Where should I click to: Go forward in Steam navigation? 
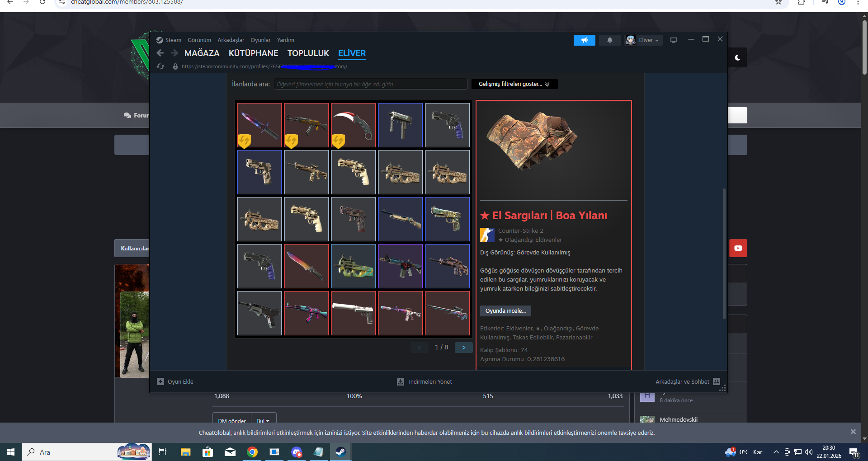click(175, 53)
